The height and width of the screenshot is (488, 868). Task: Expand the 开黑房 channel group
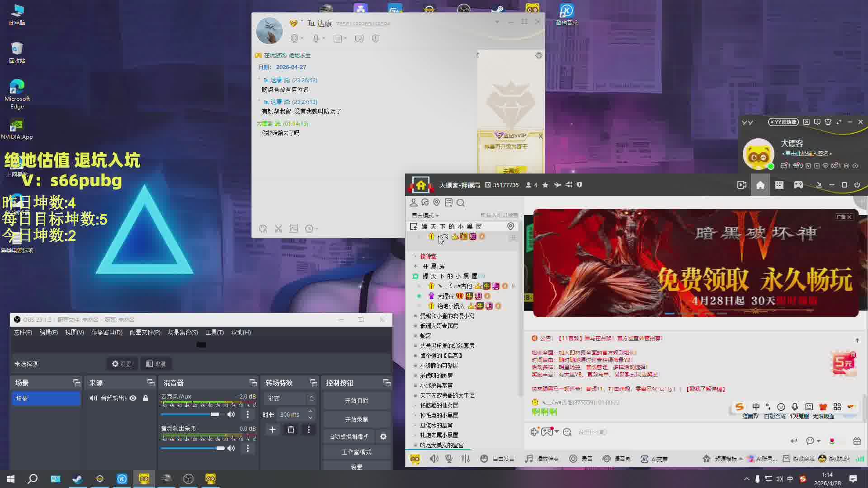coord(433,266)
